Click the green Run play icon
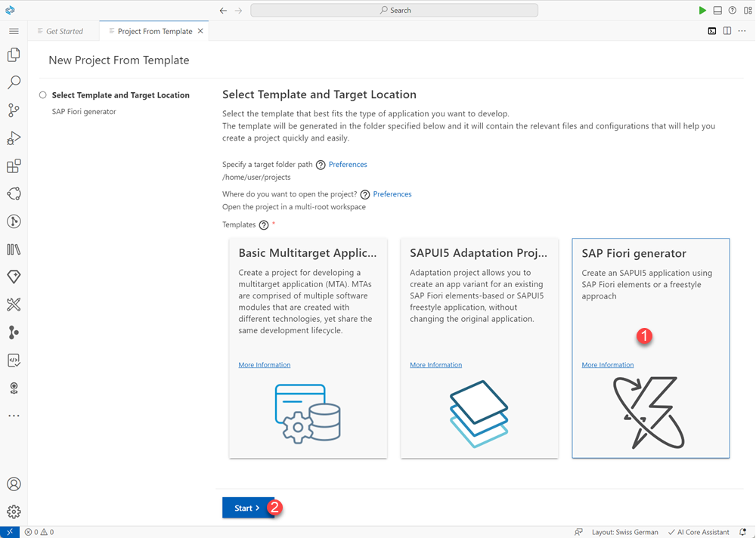 (702, 10)
